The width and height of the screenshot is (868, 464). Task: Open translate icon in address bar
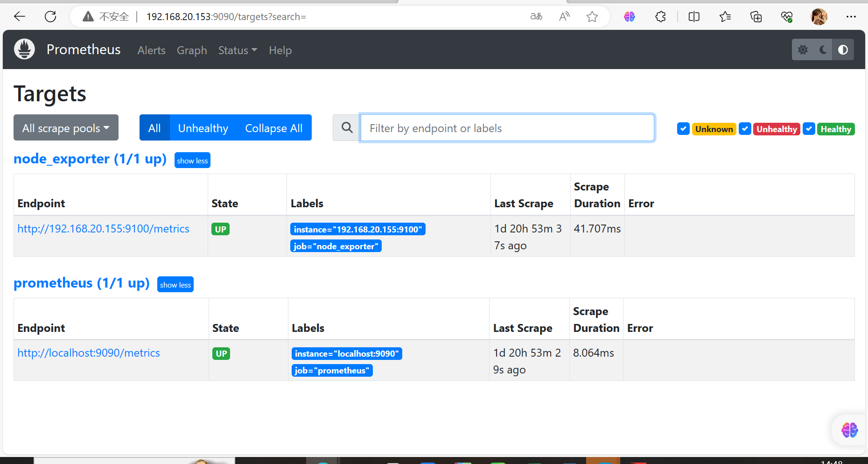click(536, 17)
